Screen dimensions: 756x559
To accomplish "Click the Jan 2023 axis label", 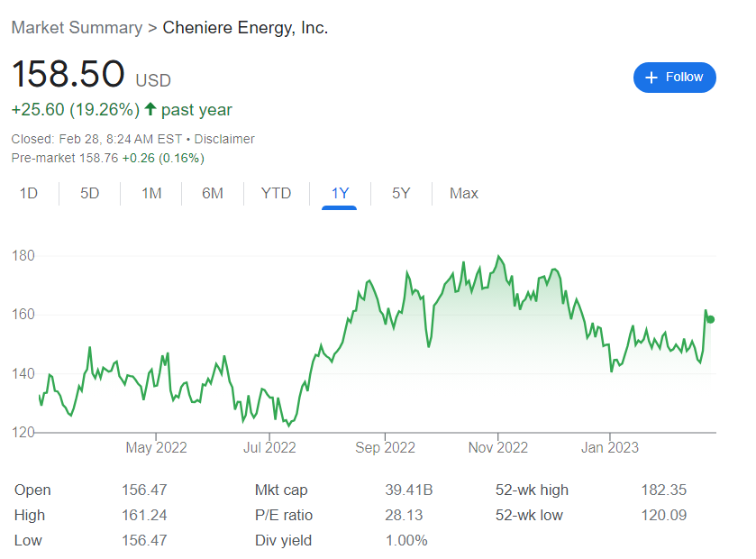I will tap(610, 447).
